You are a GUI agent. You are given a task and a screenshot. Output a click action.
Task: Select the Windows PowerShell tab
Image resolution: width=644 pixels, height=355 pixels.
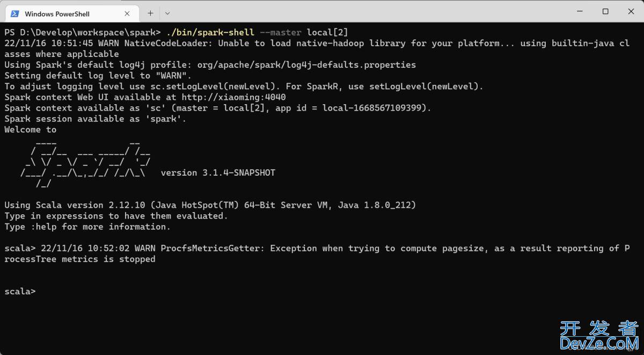coord(71,13)
